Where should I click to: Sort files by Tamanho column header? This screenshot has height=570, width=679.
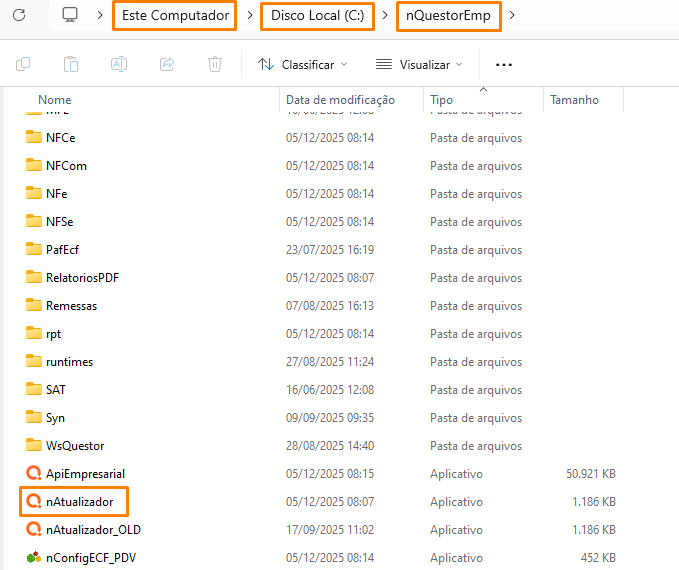574,100
